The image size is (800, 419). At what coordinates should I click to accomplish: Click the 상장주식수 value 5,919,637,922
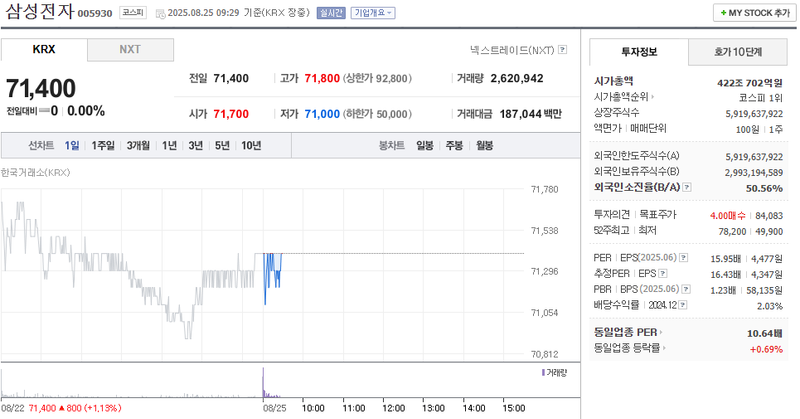(x=754, y=114)
